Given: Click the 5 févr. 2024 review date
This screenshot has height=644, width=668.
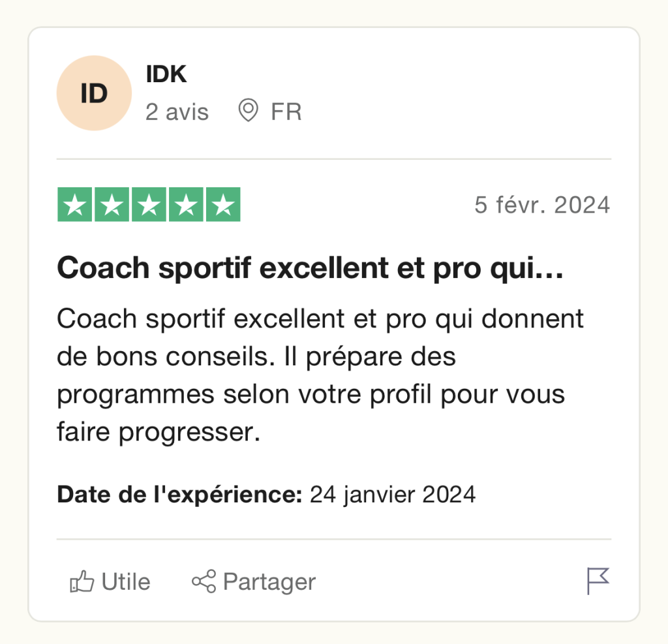Looking at the screenshot, I should pos(542,205).
